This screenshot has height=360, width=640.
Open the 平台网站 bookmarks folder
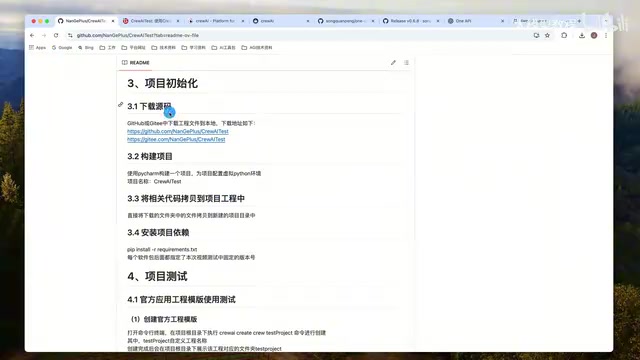pos(133,48)
